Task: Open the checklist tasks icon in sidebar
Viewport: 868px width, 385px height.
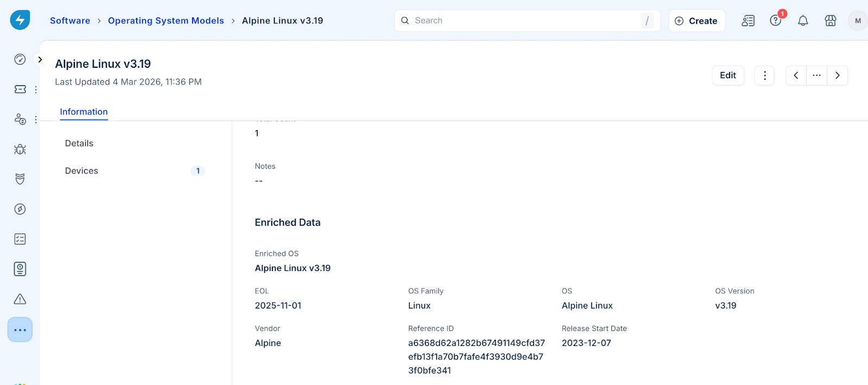Action: tap(20, 239)
